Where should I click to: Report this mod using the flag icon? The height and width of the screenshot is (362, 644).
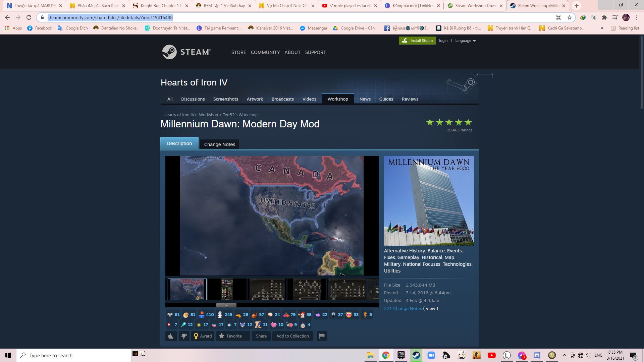point(322,336)
